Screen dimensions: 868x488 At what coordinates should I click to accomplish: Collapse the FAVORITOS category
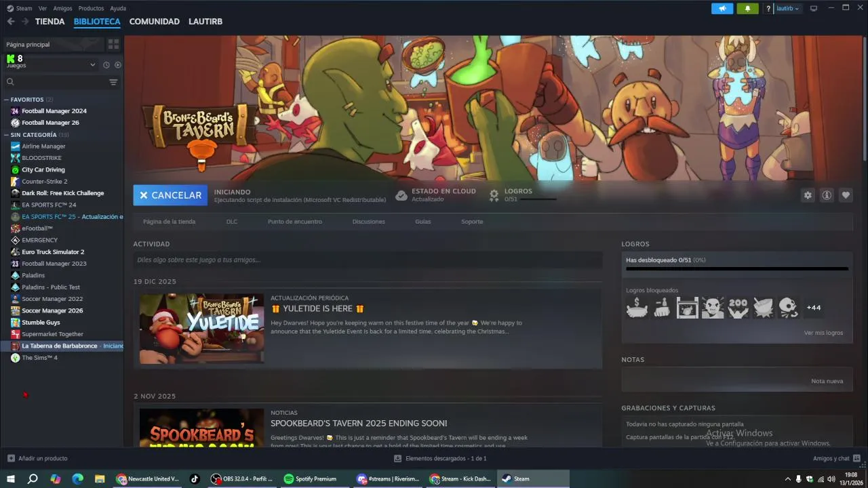tap(7, 100)
